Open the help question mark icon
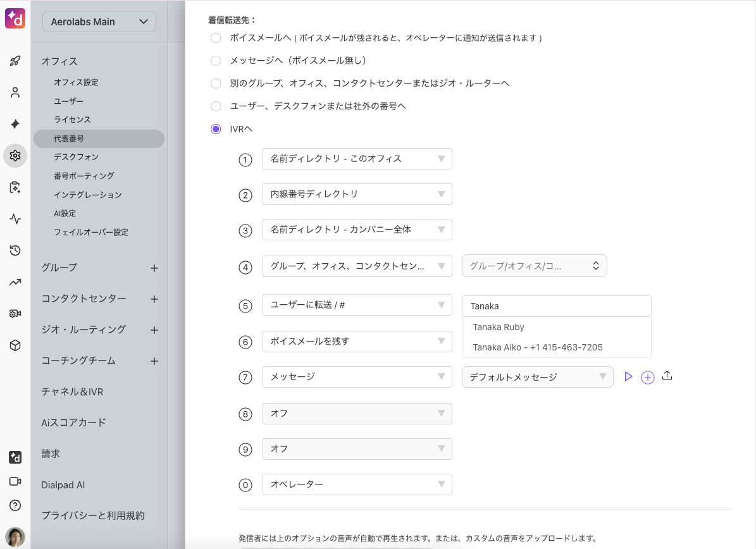Image resolution: width=756 pixels, height=549 pixels. (x=15, y=505)
